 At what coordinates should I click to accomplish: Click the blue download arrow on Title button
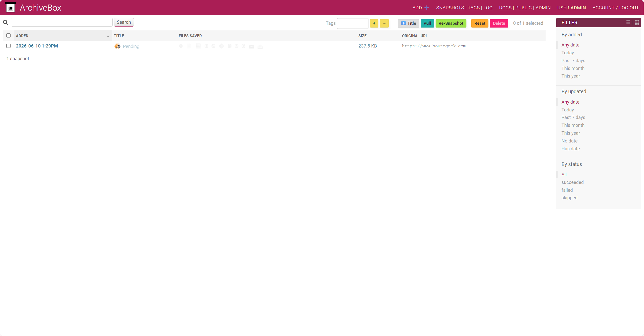(403, 23)
